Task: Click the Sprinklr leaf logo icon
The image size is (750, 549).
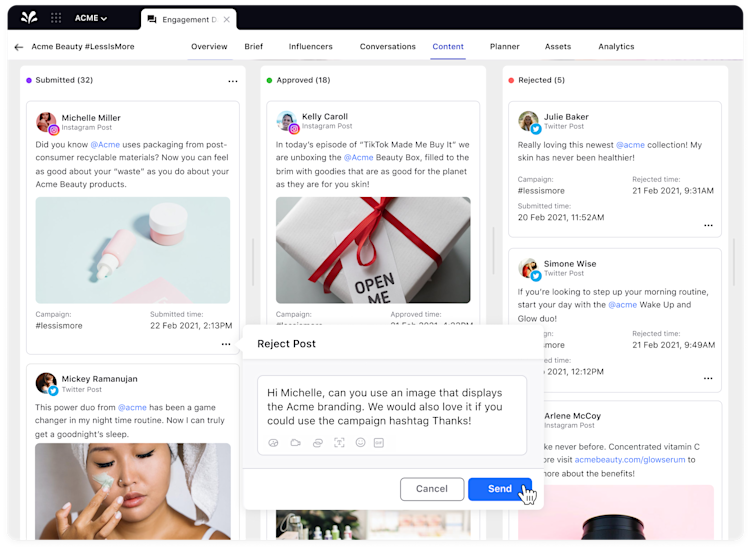Action: pyautogui.click(x=29, y=18)
